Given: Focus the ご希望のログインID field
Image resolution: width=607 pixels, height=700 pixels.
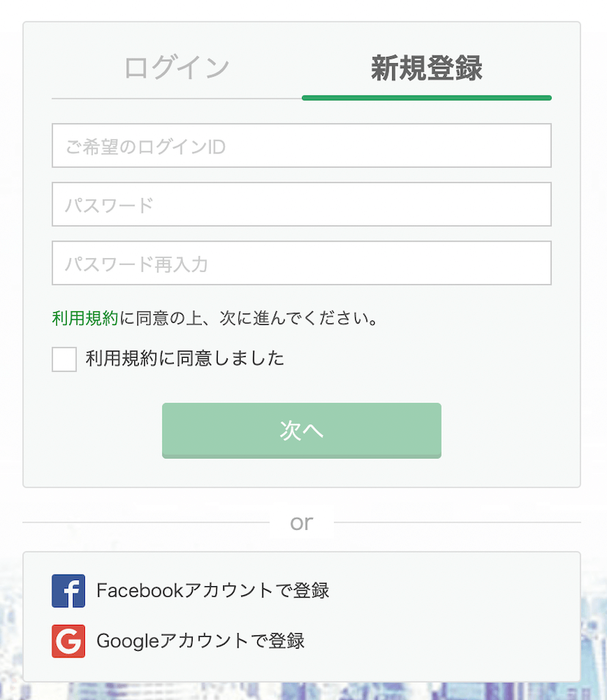Looking at the screenshot, I should (x=301, y=146).
